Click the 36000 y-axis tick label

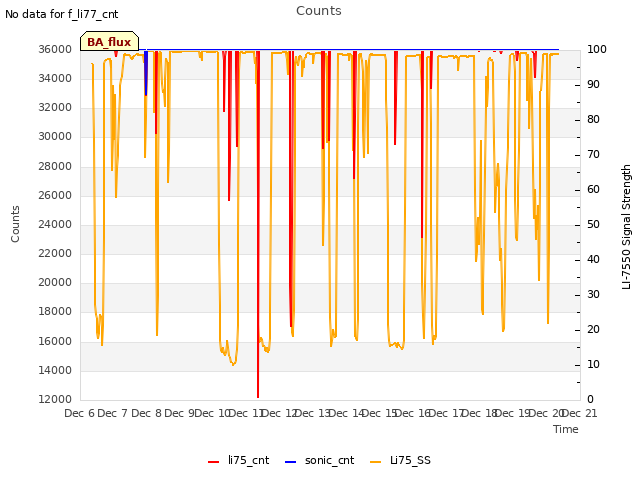(x=55, y=49)
